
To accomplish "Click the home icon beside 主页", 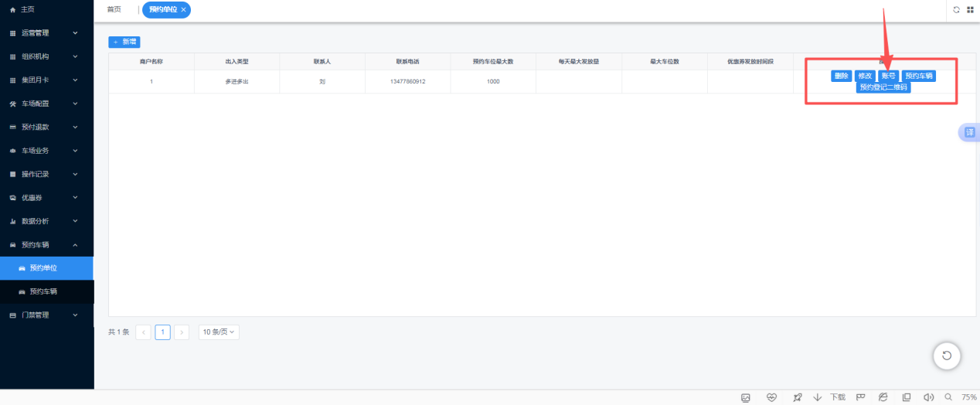I will [12, 9].
